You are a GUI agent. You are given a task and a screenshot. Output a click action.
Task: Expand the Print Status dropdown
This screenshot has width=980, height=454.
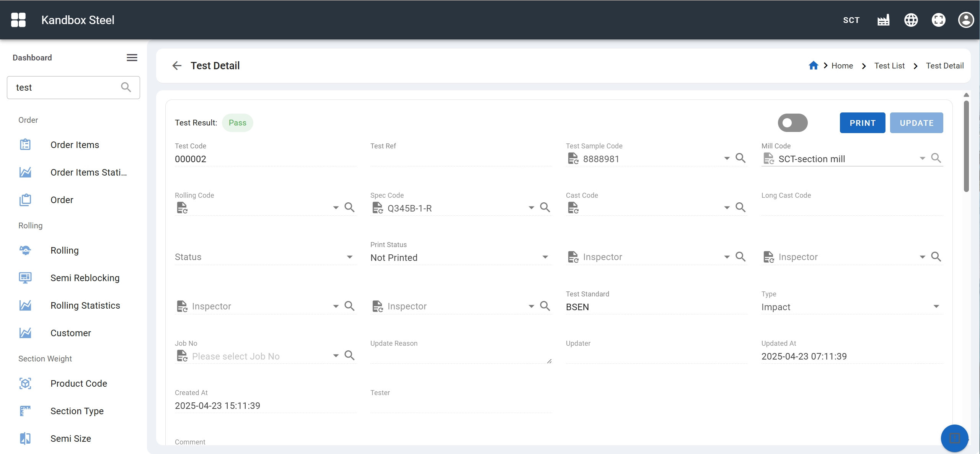[x=545, y=257]
